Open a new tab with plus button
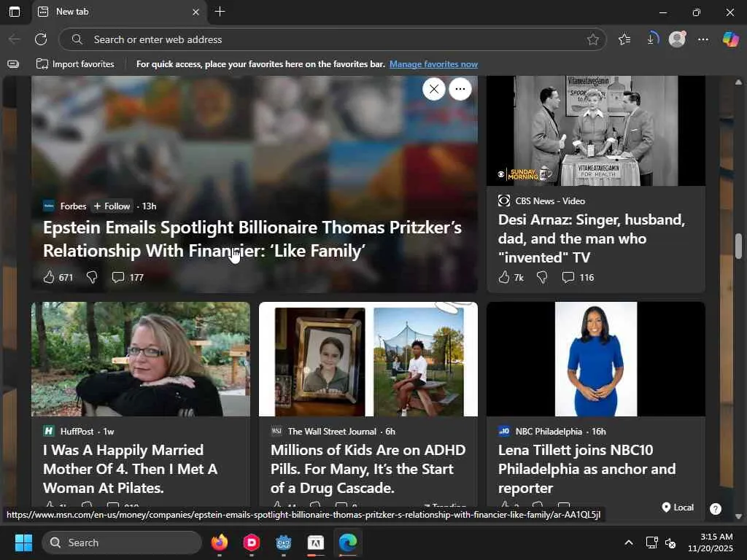This screenshot has width=747, height=560. 220,12
